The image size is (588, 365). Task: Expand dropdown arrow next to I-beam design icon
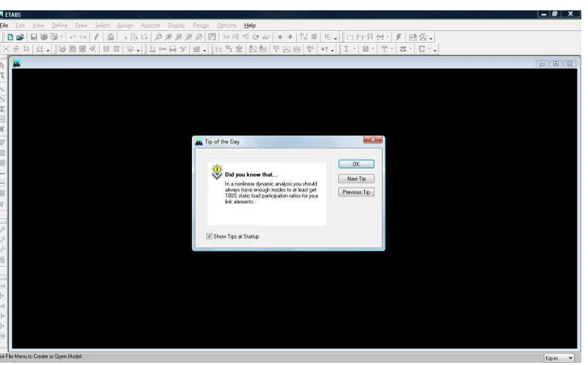pos(355,49)
